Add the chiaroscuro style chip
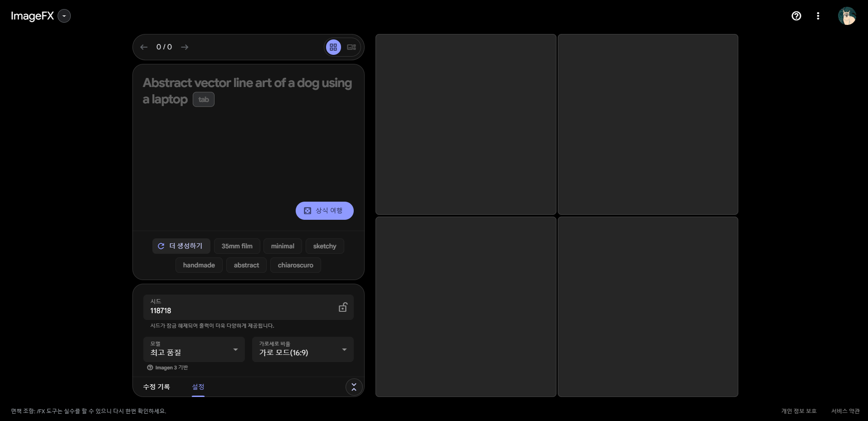 point(296,265)
